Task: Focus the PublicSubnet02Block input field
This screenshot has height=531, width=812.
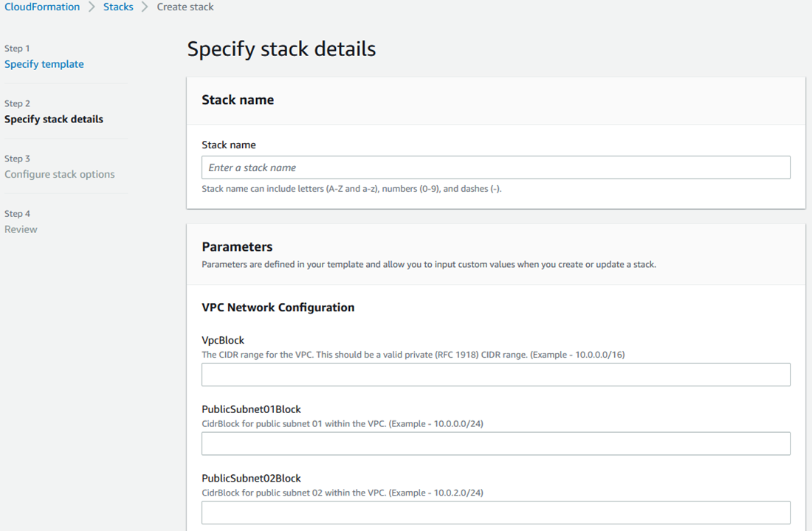Action: click(x=495, y=513)
